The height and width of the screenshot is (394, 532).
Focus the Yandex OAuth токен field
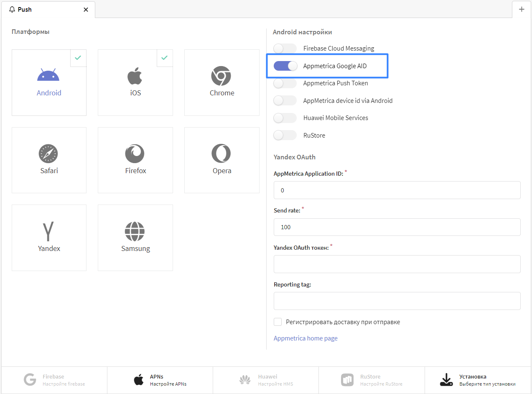tap(397, 264)
